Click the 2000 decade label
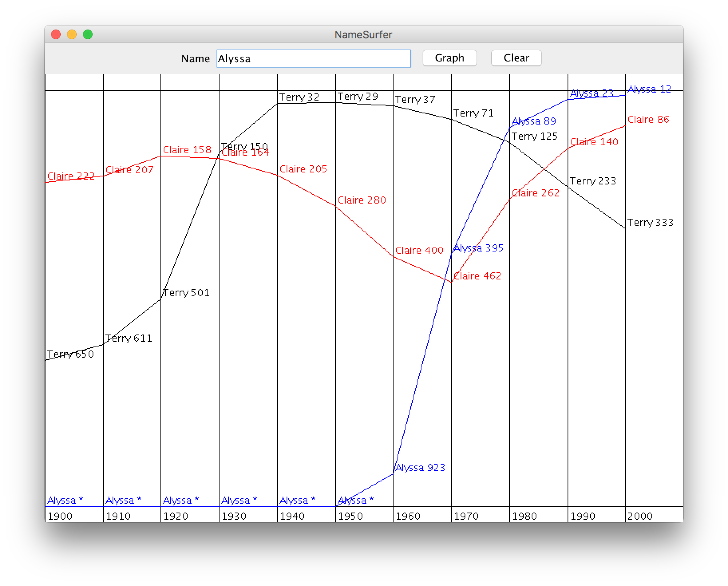The width and height of the screenshot is (728, 586). 640,516
